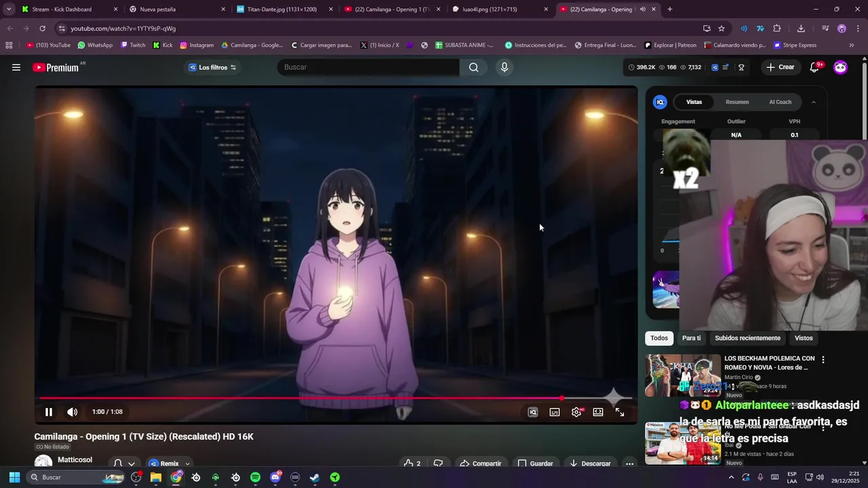Screen dimensions: 868x488
Task: Open the notifications bell
Action: click(x=815, y=67)
